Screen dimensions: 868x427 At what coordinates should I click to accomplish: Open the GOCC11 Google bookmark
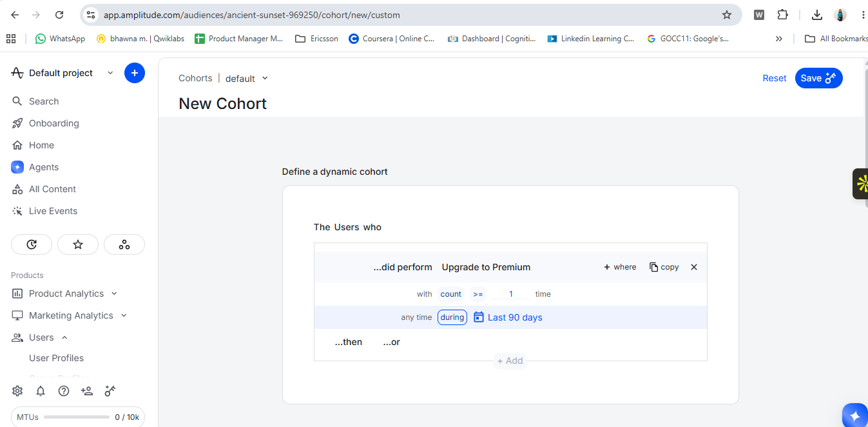pos(688,39)
